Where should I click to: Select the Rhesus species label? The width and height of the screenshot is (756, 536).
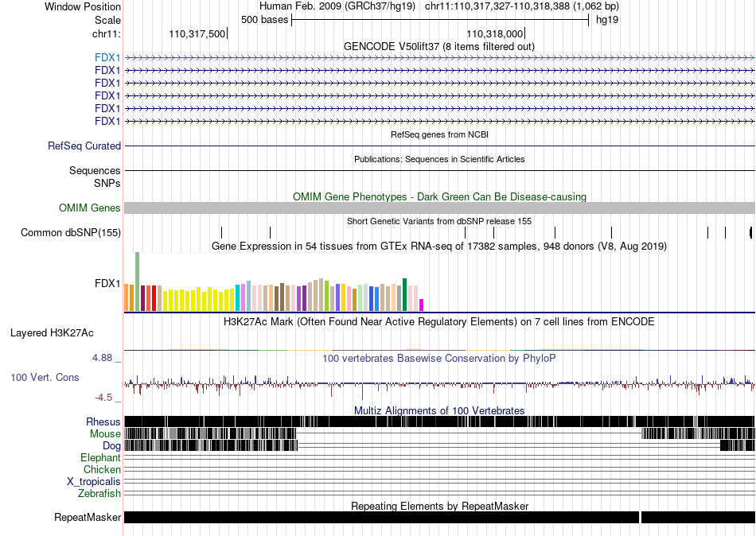coord(103,422)
